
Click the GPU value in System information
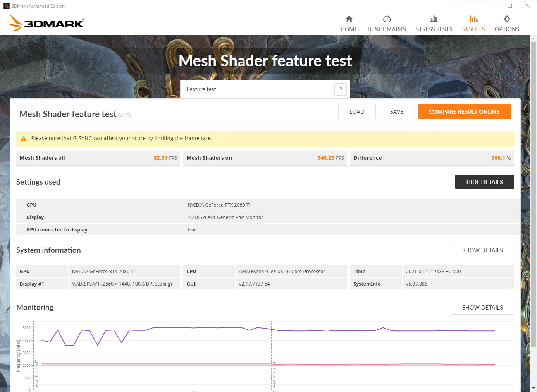[x=103, y=272]
